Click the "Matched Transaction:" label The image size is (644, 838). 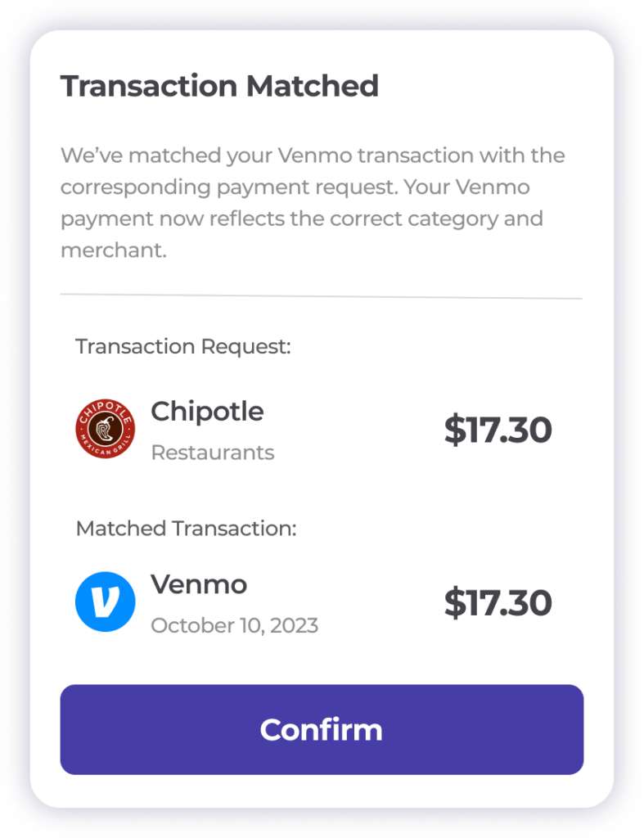point(186,528)
